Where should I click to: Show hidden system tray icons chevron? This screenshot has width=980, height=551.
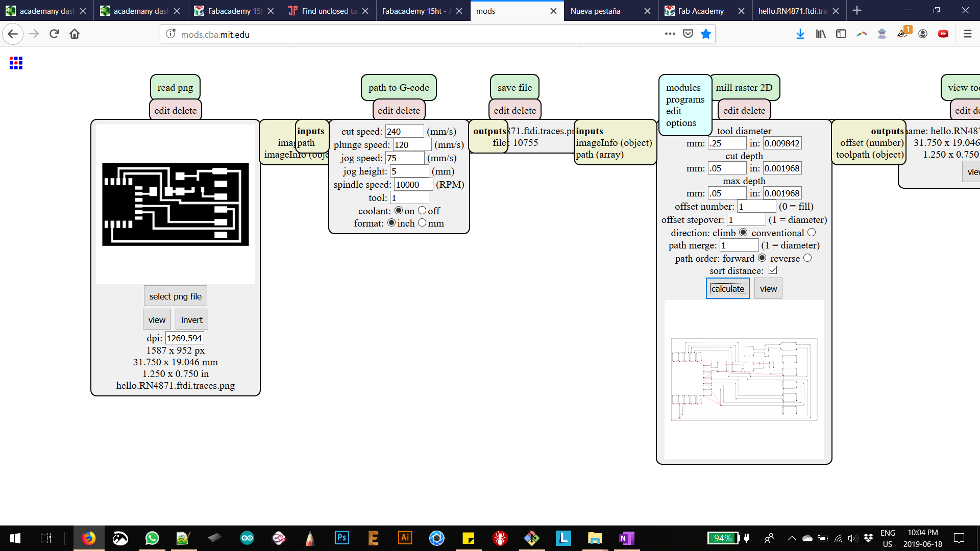[792, 538]
